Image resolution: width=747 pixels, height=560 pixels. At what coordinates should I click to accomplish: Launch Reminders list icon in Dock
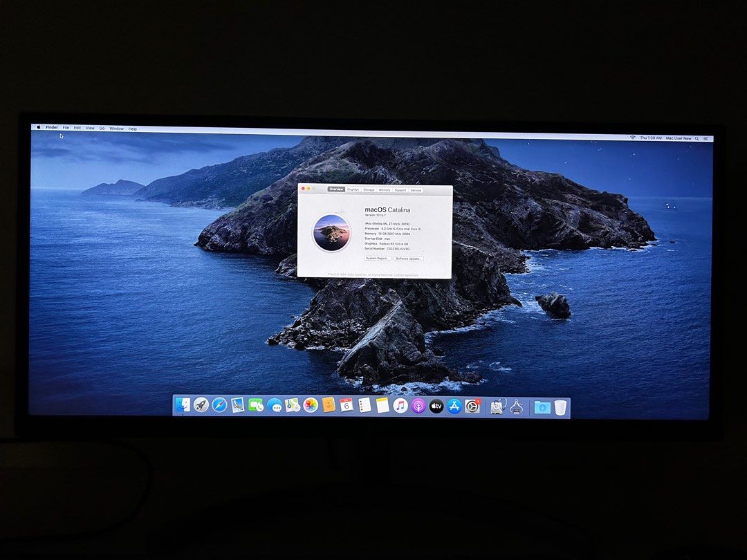365,406
